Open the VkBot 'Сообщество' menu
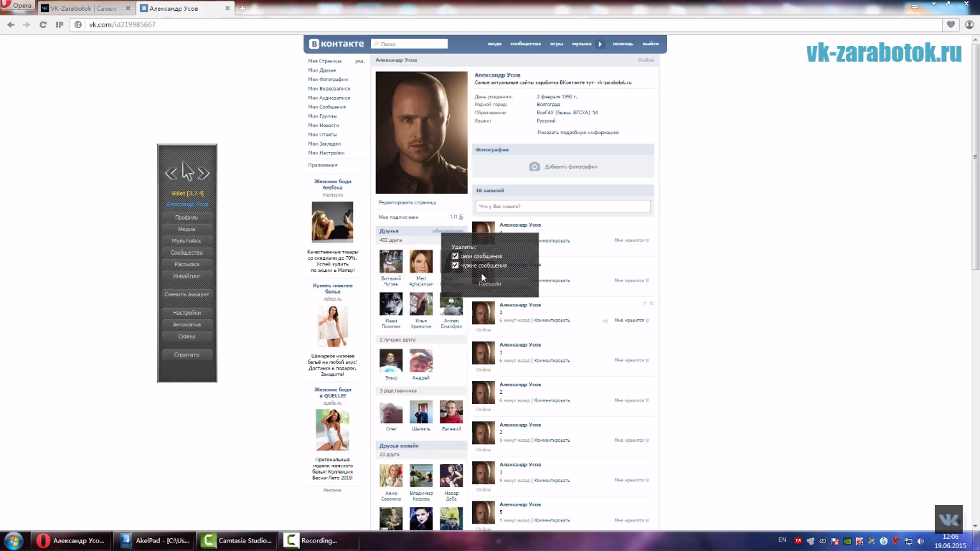Screen dimensions: 980x551 [x=187, y=253]
